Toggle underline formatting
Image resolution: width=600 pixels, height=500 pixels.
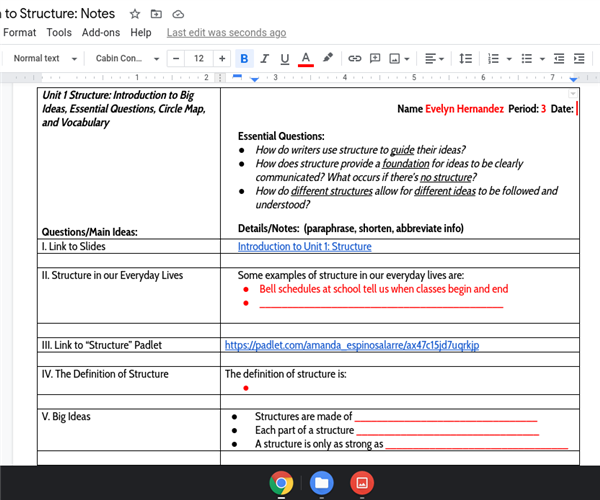point(284,59)
